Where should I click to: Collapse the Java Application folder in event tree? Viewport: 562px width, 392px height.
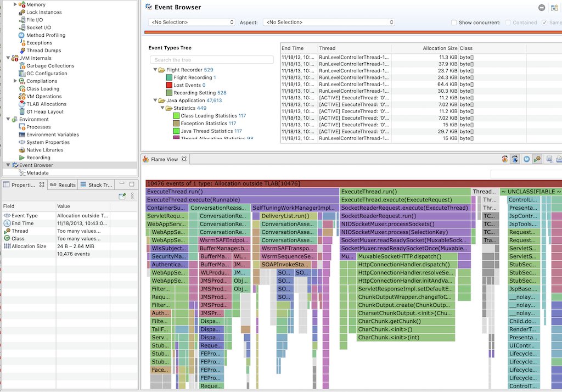pos(155,100)
